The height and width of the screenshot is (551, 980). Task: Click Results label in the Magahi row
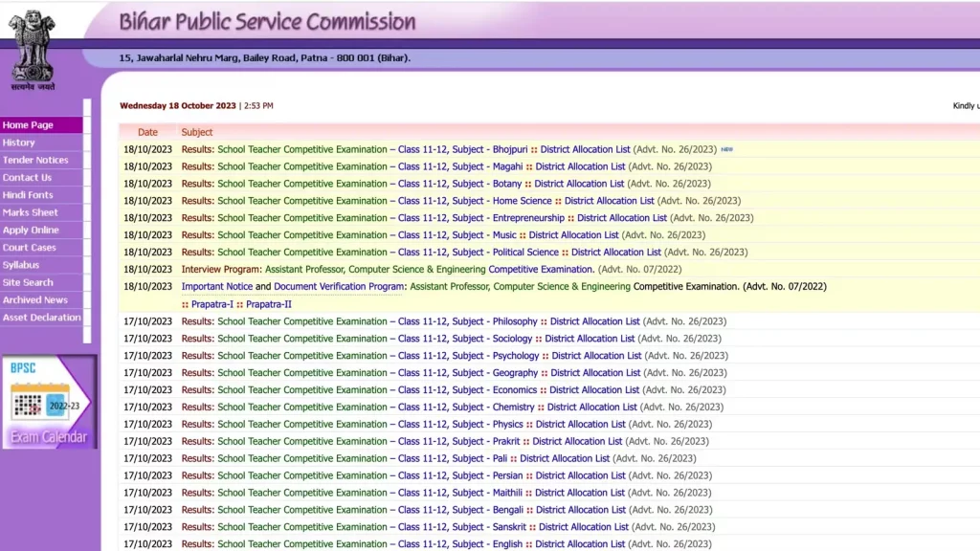click(197, 166)
